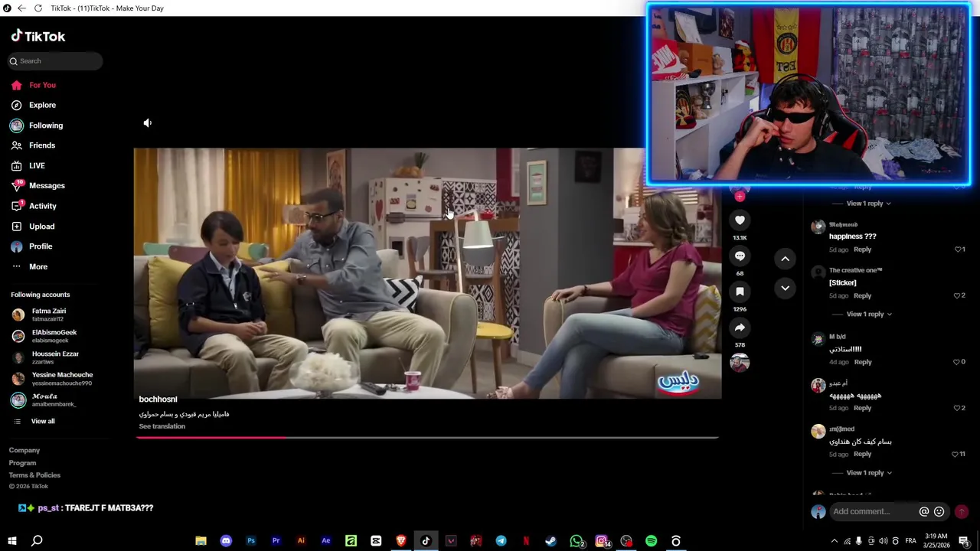Show hidden system tray icons chevron
The height and width of the screenshot is (551, 980).
click(x=835, y=541)
